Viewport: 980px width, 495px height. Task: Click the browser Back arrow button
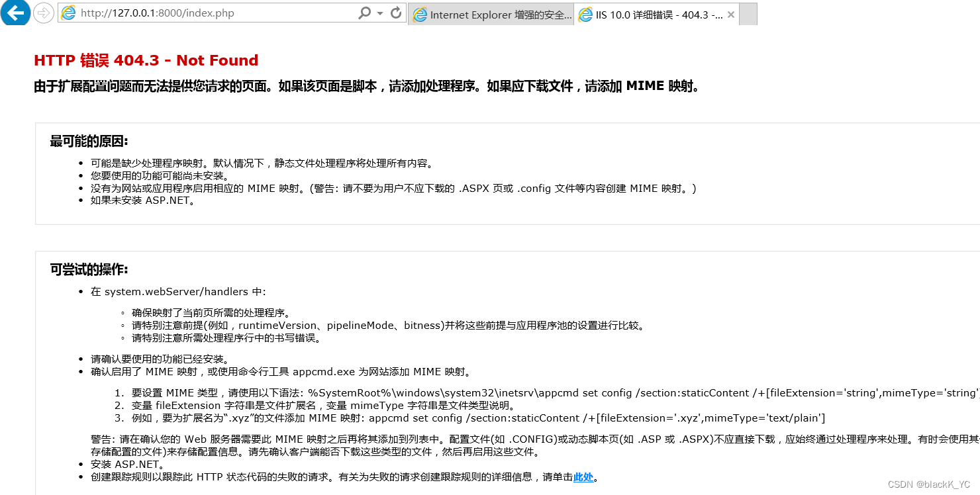(15, 12)
